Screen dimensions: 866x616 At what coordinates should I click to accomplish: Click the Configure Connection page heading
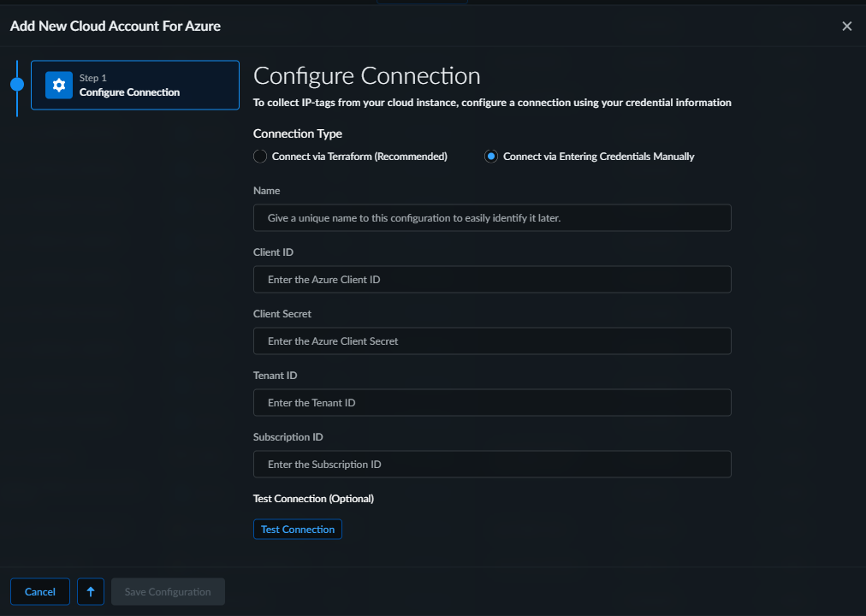pyautogui.click(x=366, y=76)
